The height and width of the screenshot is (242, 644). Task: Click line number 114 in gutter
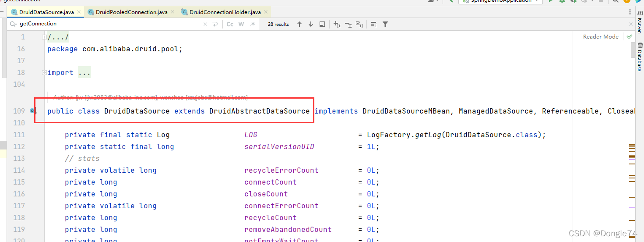click(x=19, y=171)
